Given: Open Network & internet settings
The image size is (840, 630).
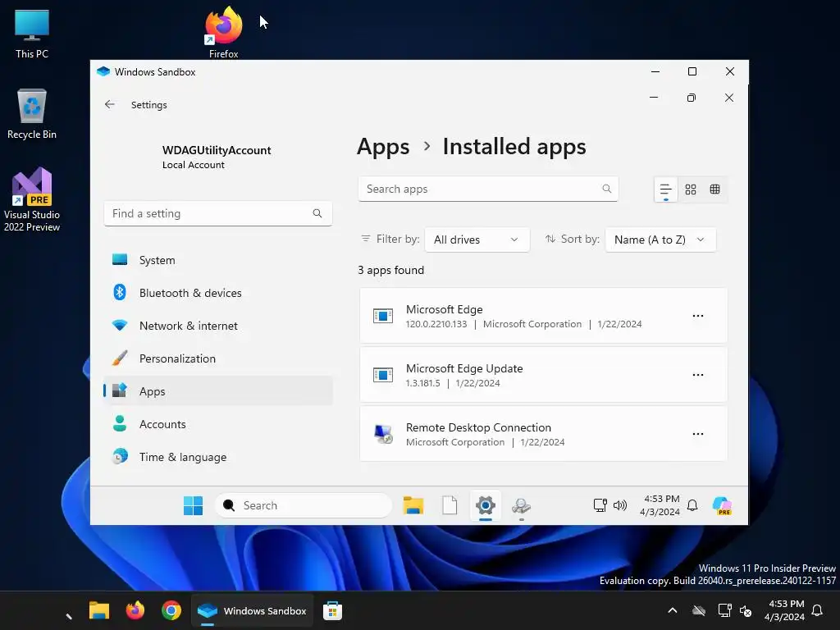Looking at the screenshot, I should click(x=218, y=326).
